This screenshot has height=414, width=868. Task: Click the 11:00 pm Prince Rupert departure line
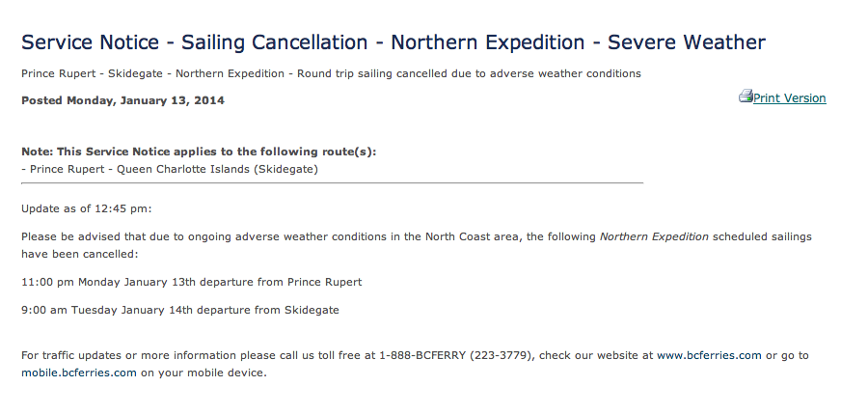[x=192, y=282]
